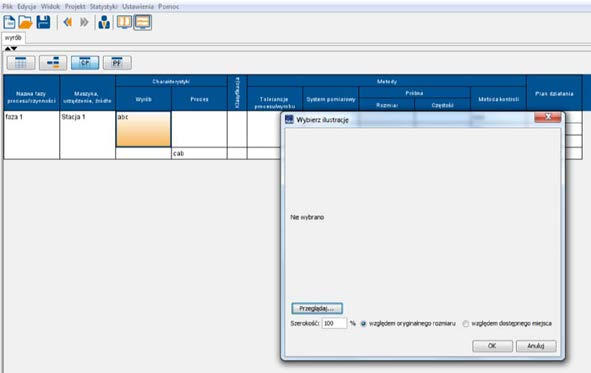Go back with the left double-arrow icon
Screen dimensions: 591x373
pyautogui.click(x=68, y=22)
